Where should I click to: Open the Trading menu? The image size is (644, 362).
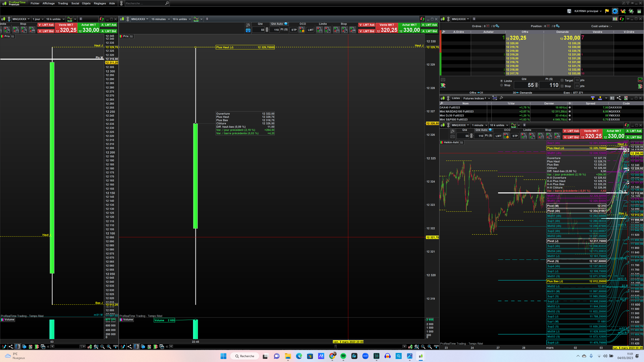(x=63, y=3)
